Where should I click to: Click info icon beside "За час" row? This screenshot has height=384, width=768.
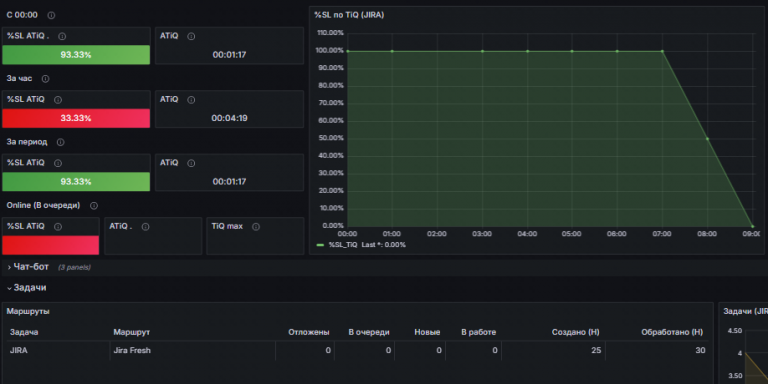tap(46, 78)
